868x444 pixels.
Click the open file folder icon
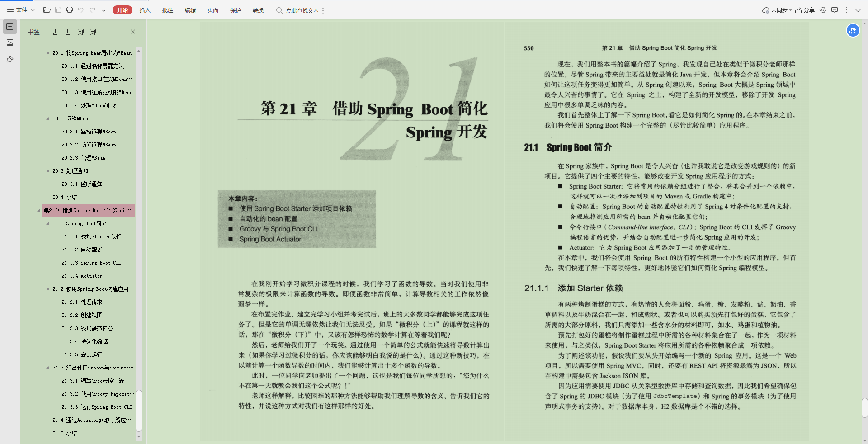click(47, 10)
